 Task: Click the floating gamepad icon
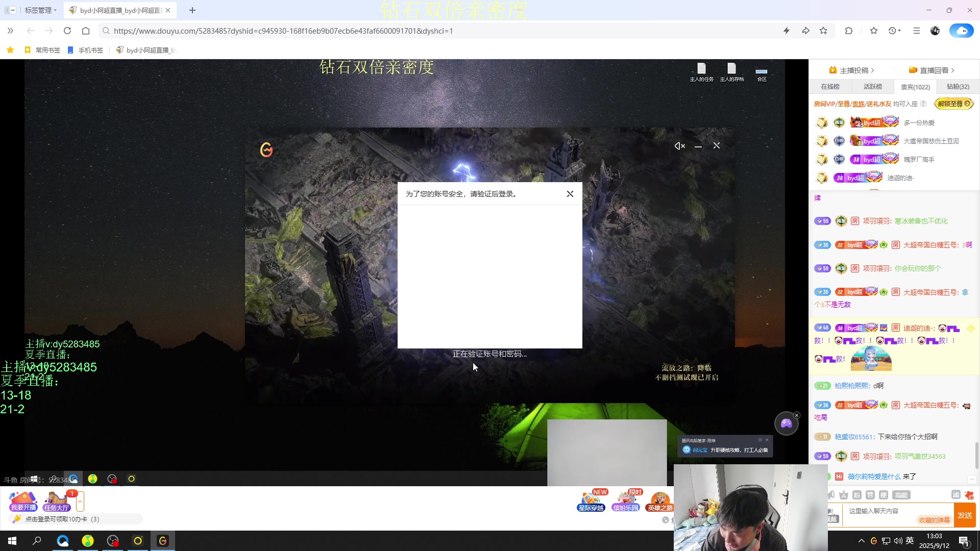pos(786,423)
